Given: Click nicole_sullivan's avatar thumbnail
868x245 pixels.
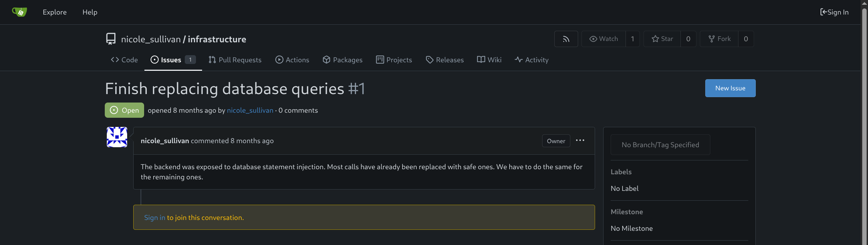Looking at the screenshot, I should click(117, 137).
